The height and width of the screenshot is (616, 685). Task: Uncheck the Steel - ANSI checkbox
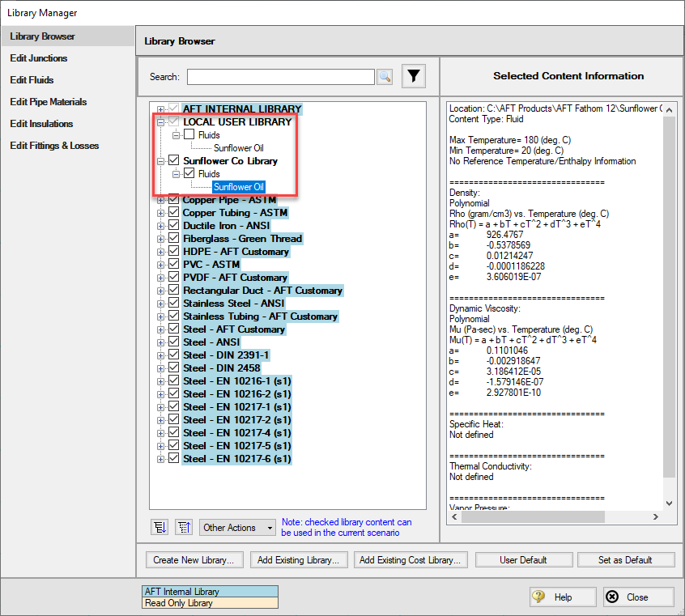(174, 342)
